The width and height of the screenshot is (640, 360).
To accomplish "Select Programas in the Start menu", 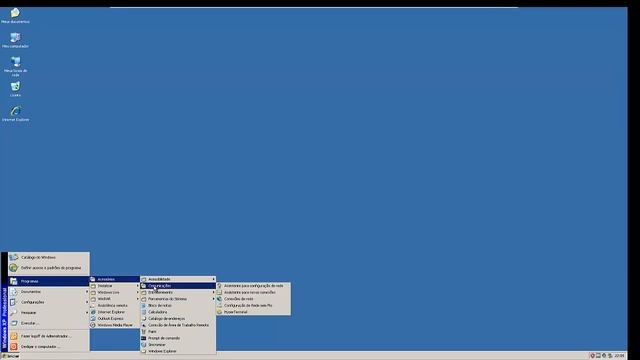I will click(49, 281).
